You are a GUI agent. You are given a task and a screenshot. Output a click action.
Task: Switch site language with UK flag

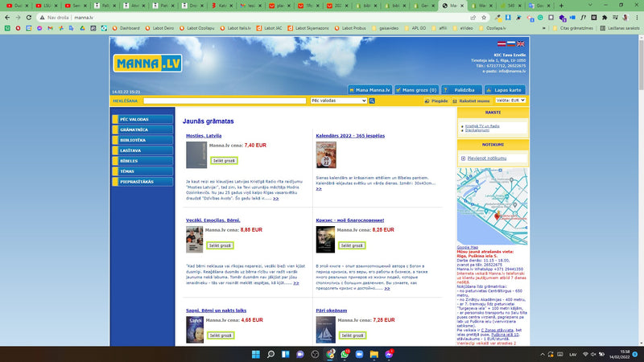520,43
